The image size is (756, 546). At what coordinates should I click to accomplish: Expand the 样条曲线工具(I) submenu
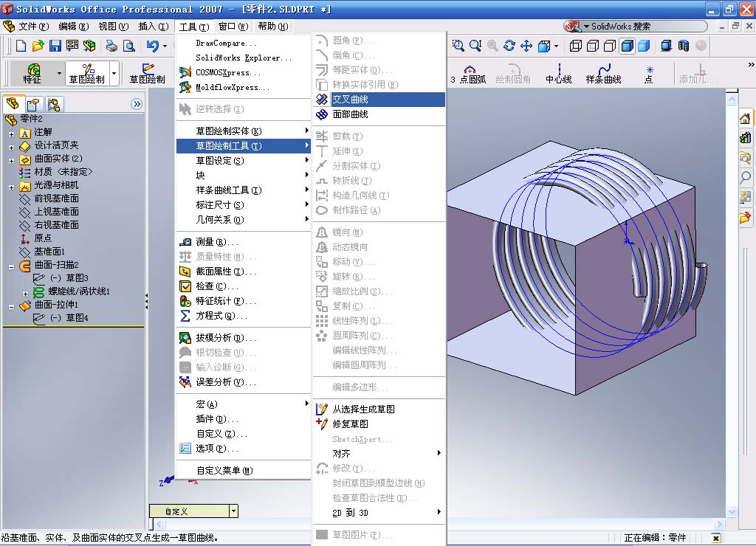point(244,190)
